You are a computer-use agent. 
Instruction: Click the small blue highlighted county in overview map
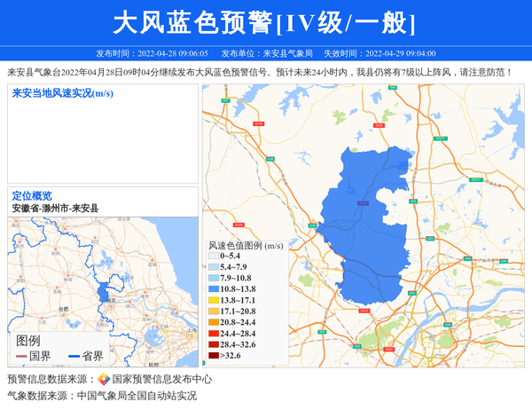click(103, 292)
